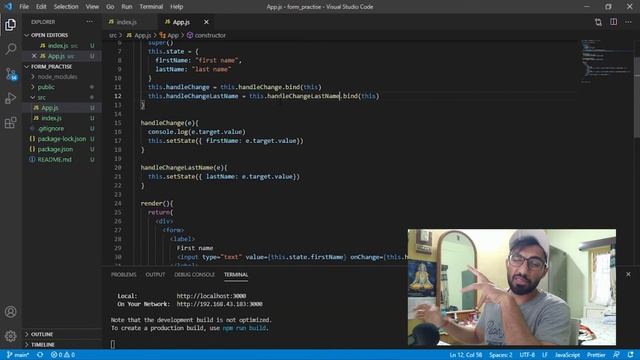
Task: Change end of line sequence LF
Action: 544,355
